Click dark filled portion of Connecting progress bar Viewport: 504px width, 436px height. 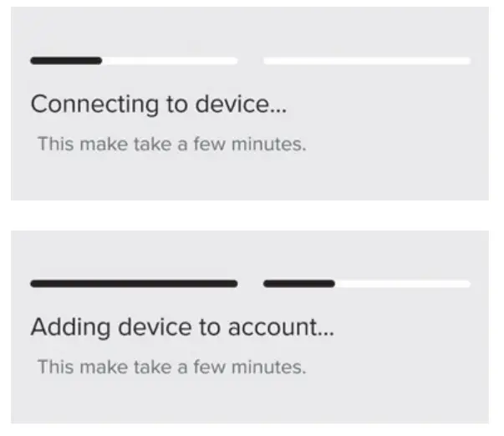[x=66, y=61]
